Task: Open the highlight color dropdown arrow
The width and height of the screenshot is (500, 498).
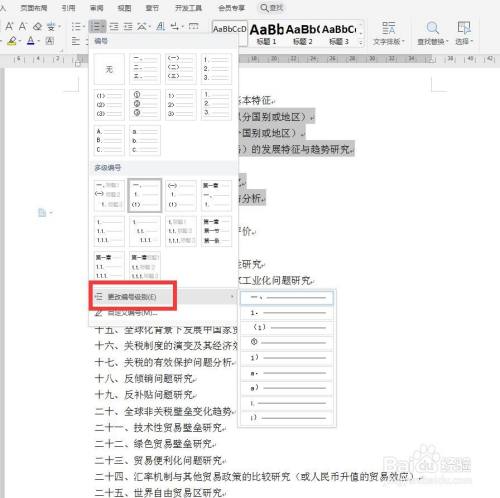Action: click(20, 41)
